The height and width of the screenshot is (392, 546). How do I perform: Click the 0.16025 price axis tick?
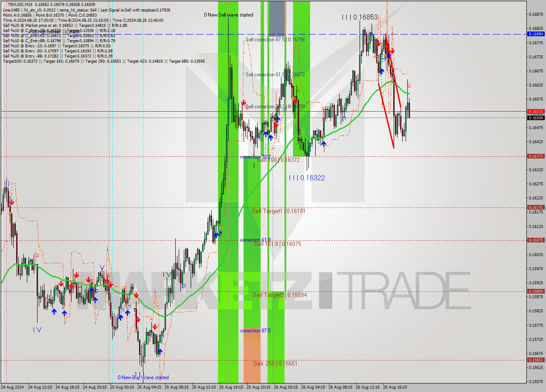(x=536, y=255)
